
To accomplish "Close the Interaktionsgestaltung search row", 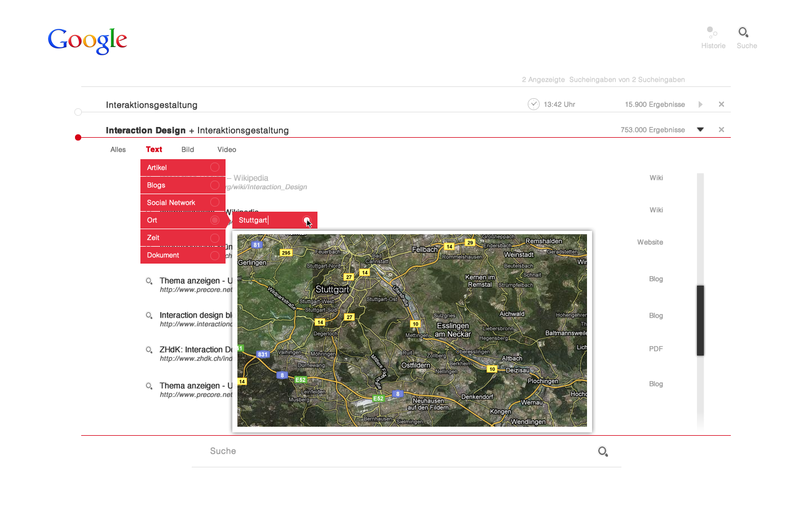I will tap(721, 104).
